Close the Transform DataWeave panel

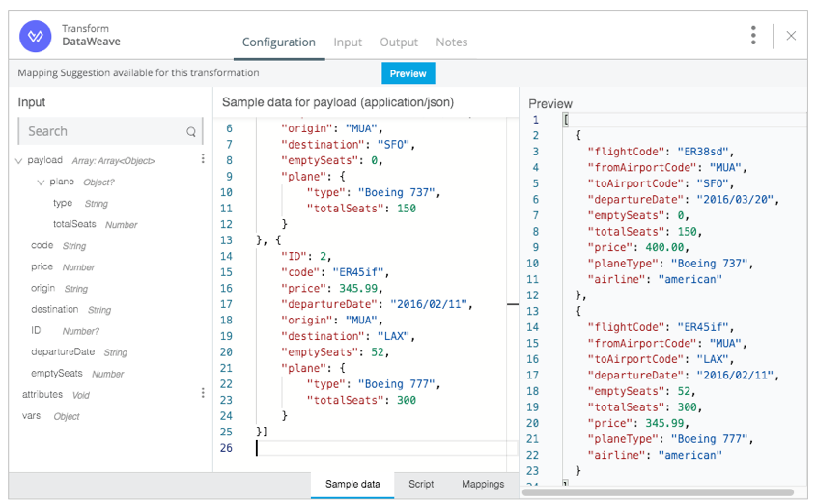pyautogui.click(x=791, y=36)
